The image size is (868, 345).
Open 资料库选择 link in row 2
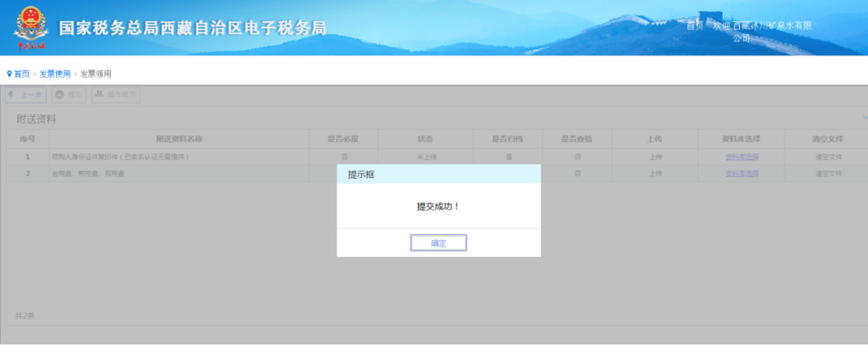coord(742,174)
